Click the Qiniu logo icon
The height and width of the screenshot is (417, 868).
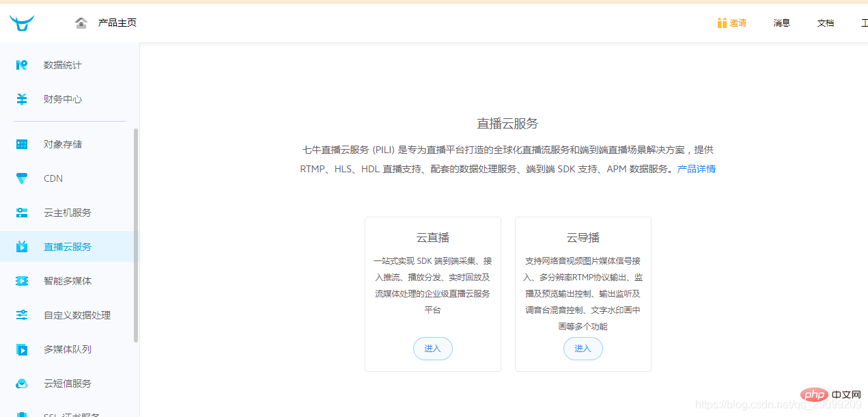pyautogui.click(x=23, y=23)
